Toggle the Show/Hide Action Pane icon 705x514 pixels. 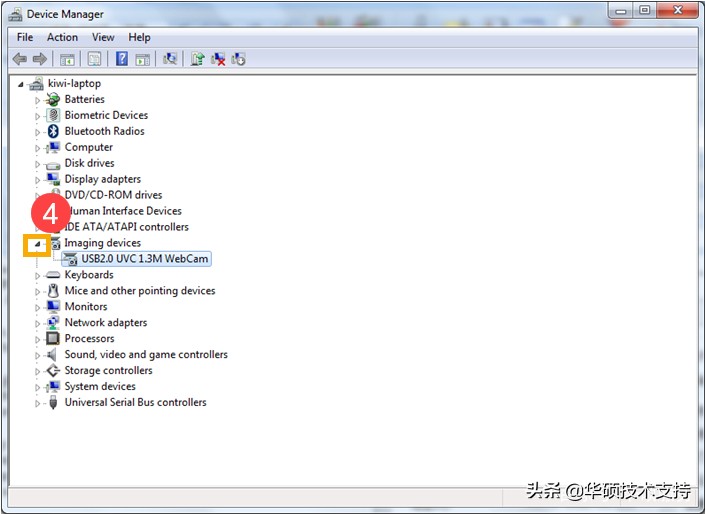pyautogui.click(x=143, y=59)
